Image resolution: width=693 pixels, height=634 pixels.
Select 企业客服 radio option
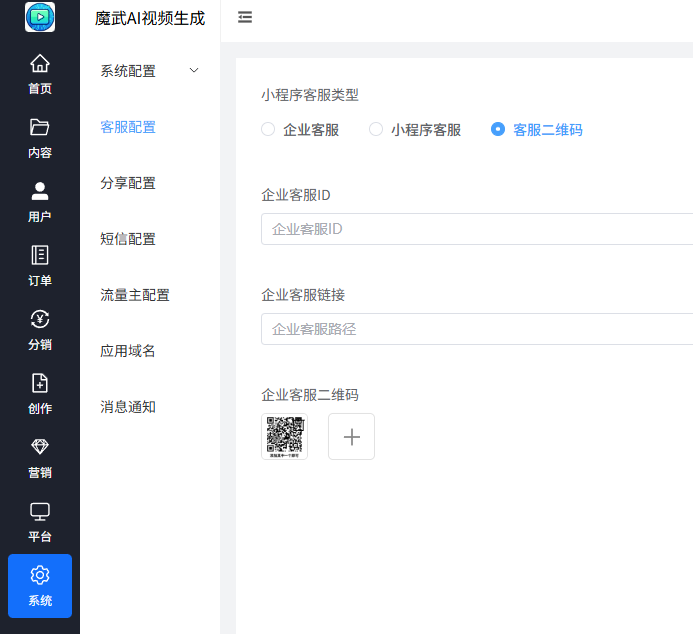tap(268, 129)
